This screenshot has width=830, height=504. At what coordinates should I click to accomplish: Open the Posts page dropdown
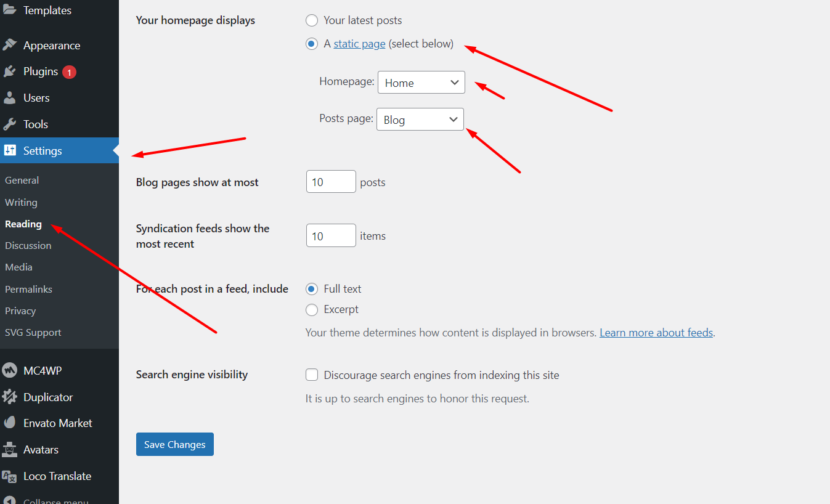click(420, 120)
